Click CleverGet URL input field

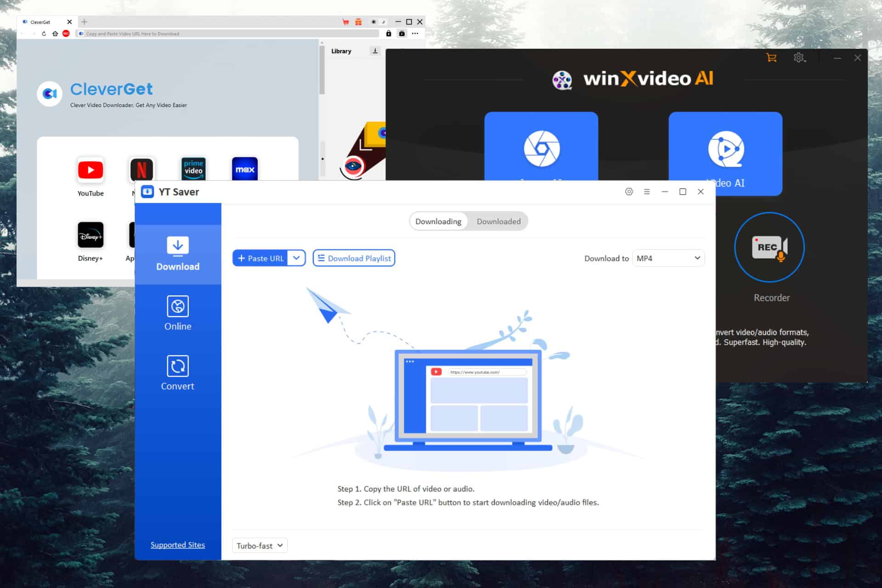click(x=227, y=34)
